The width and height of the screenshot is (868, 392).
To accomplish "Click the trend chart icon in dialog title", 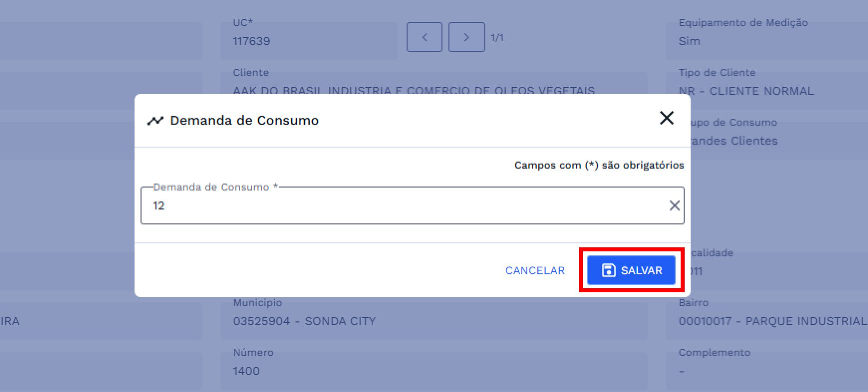I will [x=155, y=121].
